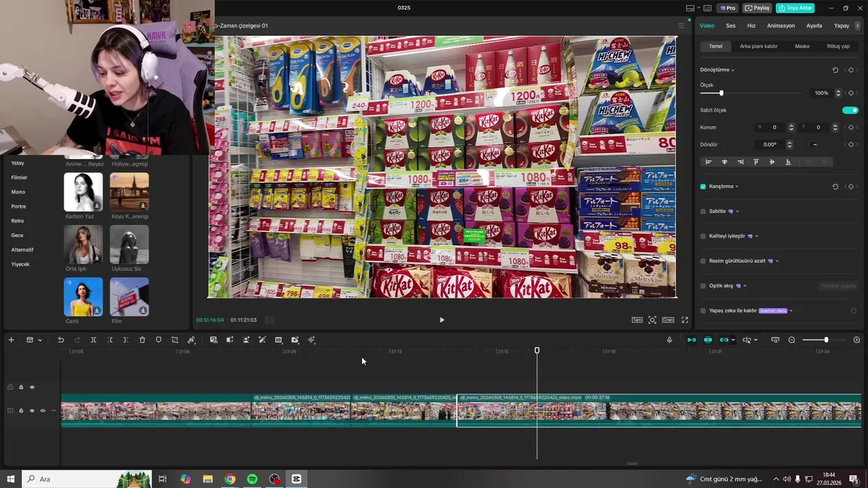The image size is (868, 488).
Task: Click the Paylaş share button
Action: pyautogui.click(x=757, y=8)
